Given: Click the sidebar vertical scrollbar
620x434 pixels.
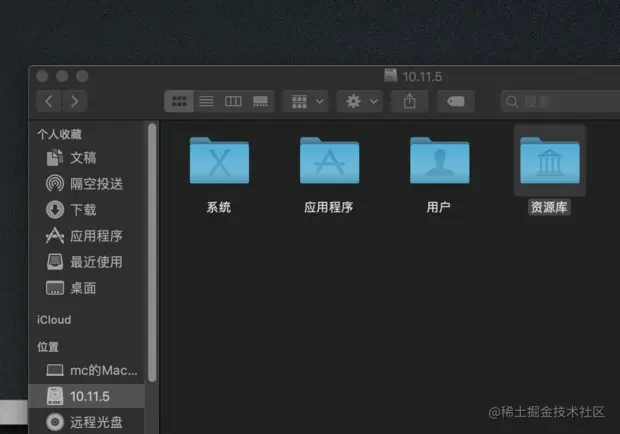Looking at the screenshot, I should point(152,253).
